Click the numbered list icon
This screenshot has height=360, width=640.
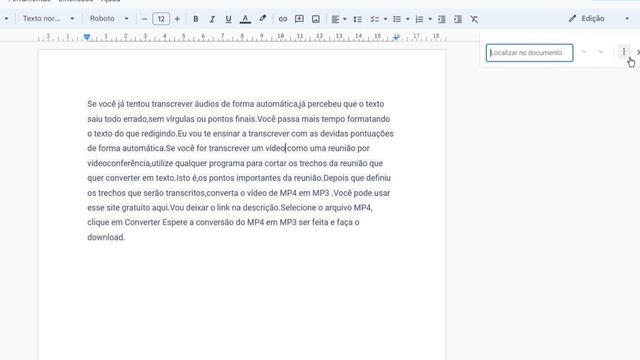pyautogui.click(x=419, y=19)
